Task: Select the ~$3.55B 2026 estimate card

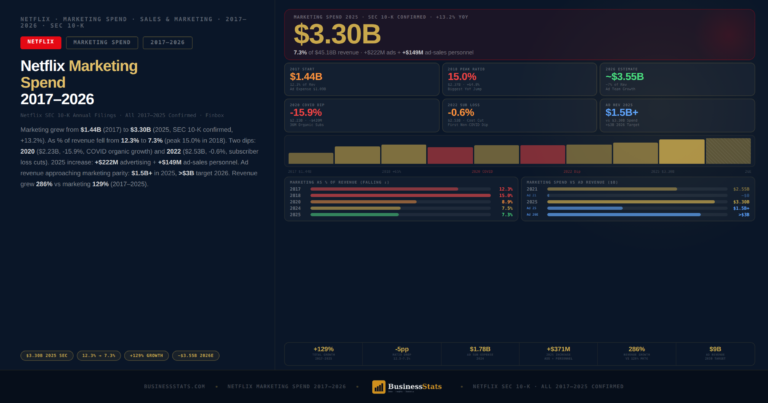Action: pyautogui.click(x=677, y=79)
